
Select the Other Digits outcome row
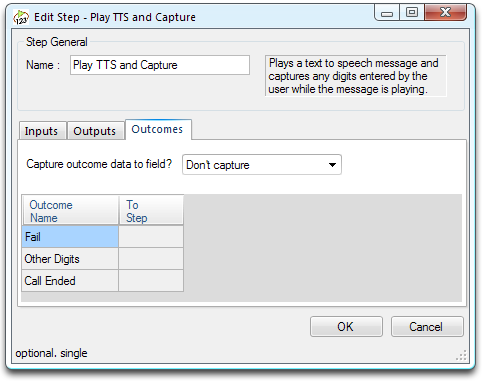coord(70,259)
